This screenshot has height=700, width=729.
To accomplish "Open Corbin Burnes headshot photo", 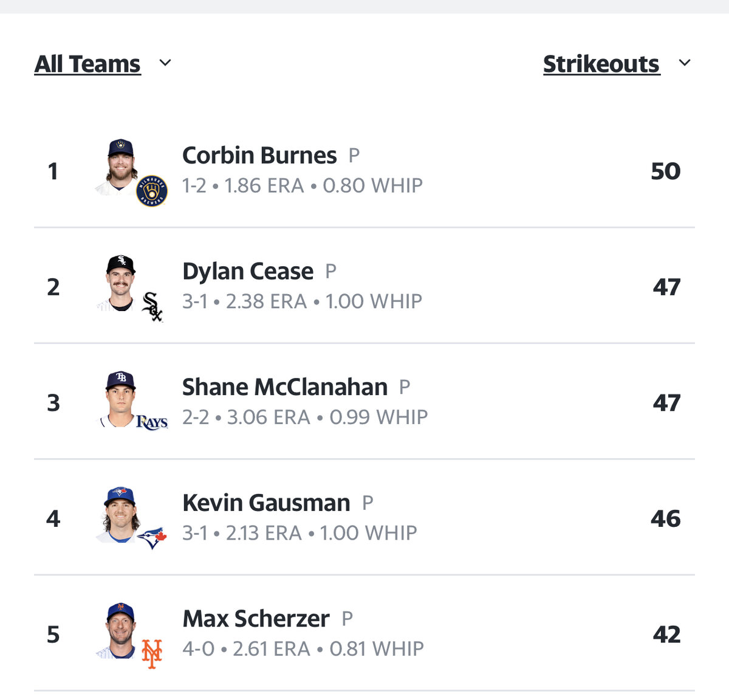I will click(x=121, y=167).
